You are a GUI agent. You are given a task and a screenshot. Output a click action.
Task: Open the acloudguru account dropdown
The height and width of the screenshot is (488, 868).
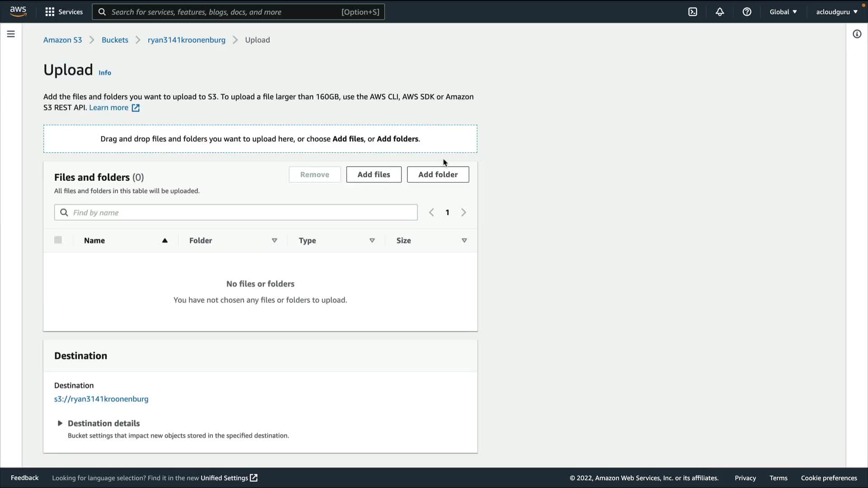coord(836,12)
